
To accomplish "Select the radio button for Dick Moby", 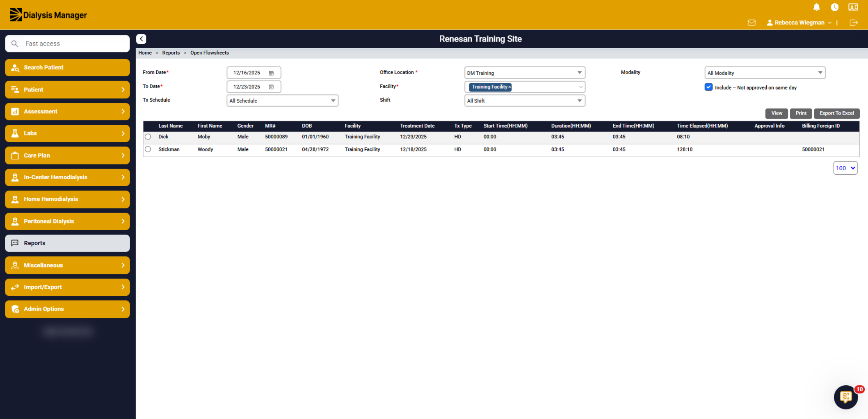I will coord(148,137).
